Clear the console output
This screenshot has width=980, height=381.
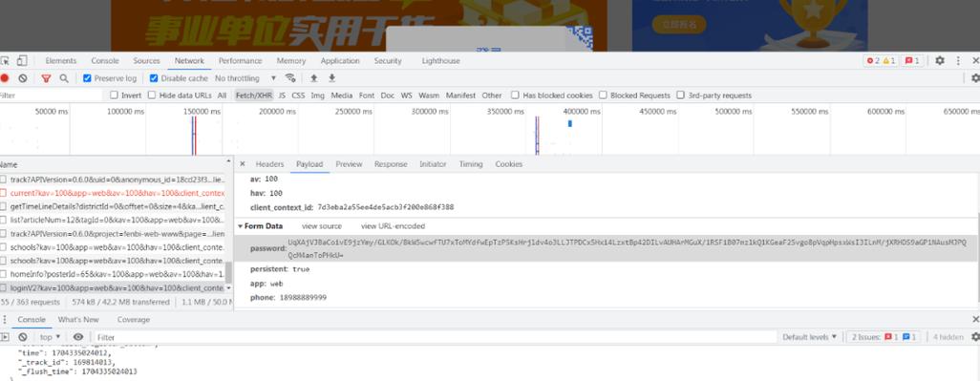pyautogui.click(x=23, y=337)
